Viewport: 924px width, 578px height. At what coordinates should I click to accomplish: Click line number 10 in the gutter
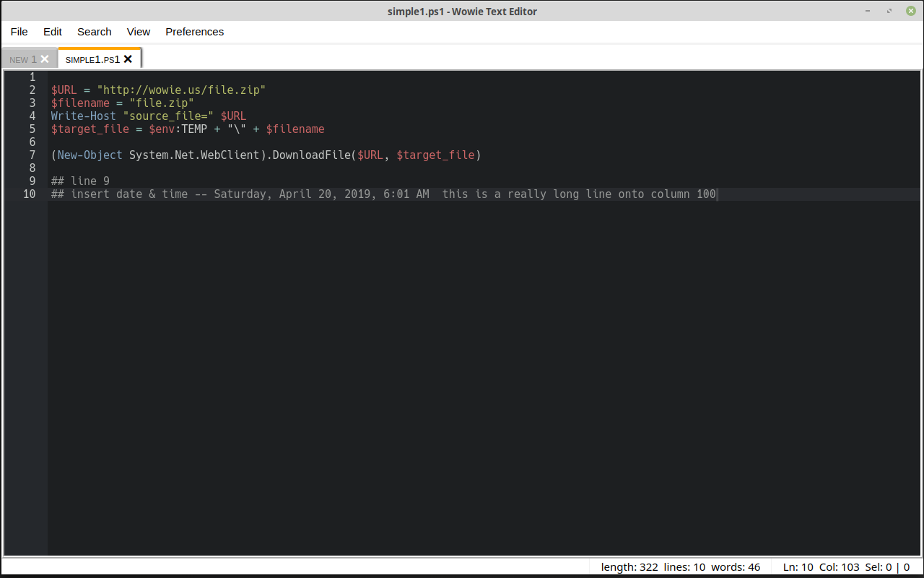[29, 194]
